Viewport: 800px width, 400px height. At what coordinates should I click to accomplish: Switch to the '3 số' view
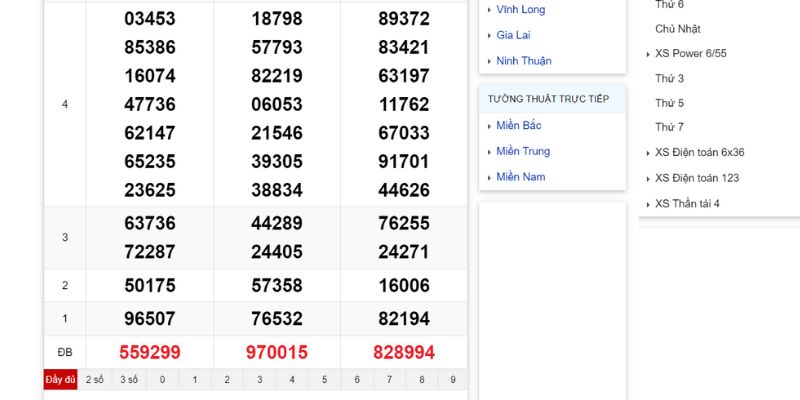(x=129, y=380)
